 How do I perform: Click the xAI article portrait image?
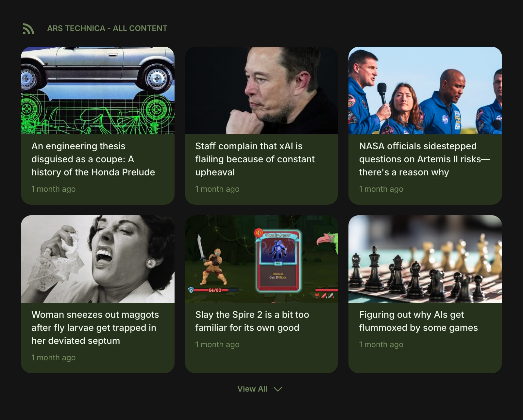[261, 90]
